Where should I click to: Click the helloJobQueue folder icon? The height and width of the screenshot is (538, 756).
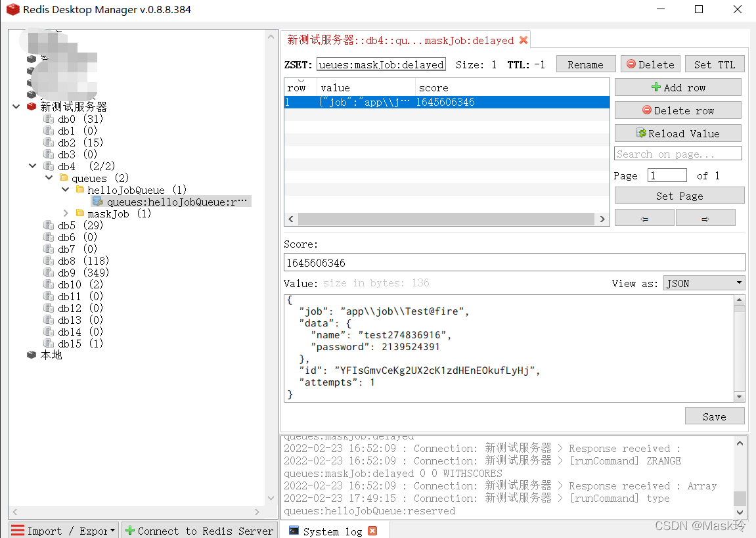coord(81,189)
